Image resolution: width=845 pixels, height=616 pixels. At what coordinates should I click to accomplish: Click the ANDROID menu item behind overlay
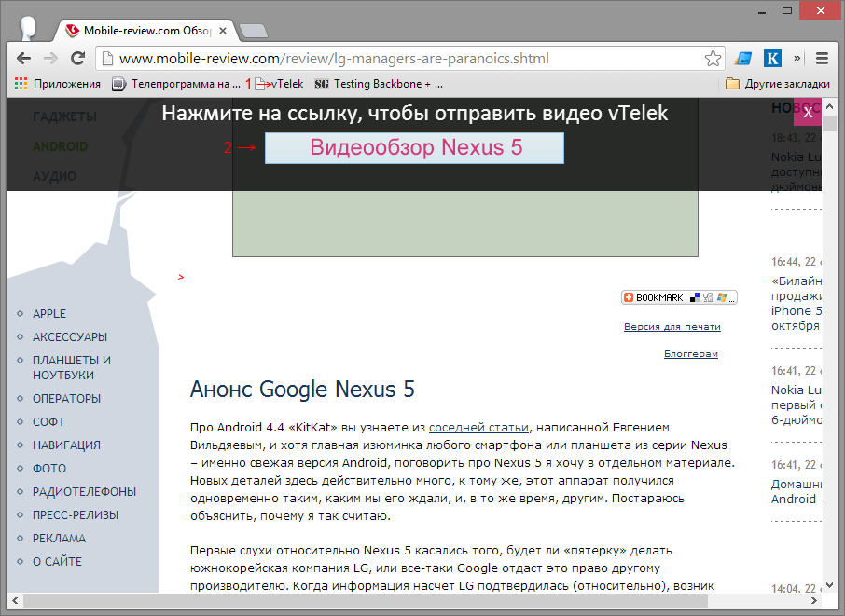click(60, 146)
